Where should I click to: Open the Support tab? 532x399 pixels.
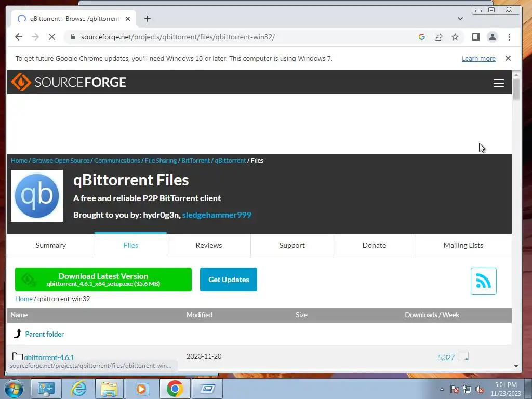pyautogui.click(x=292, y=245)
